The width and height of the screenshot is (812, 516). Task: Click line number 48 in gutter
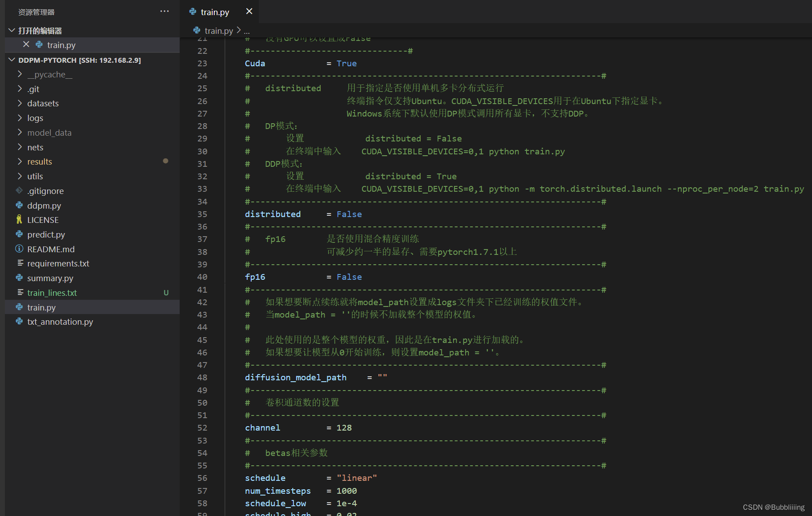pos(202,377)
